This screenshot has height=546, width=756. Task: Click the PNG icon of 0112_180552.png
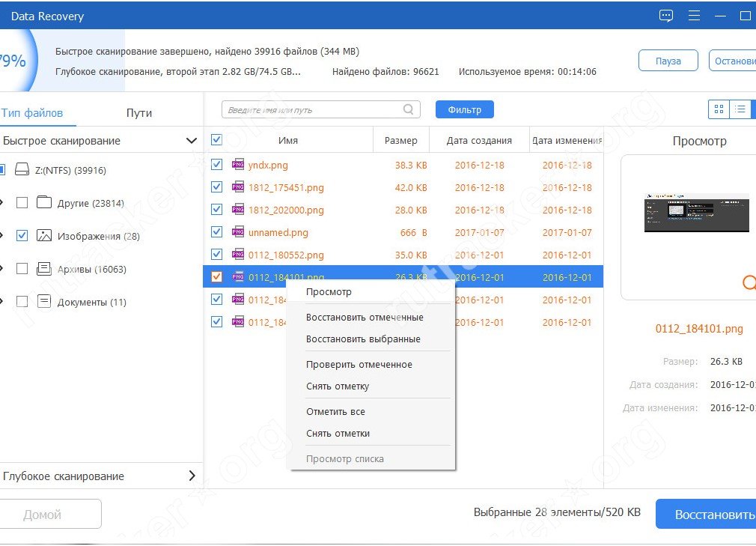click(x=238, y=254)
